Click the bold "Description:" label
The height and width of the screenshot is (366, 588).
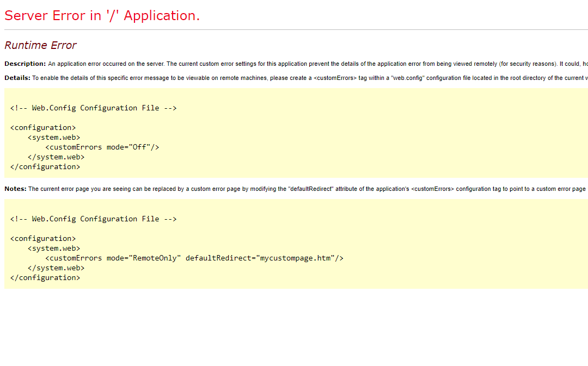(25, 64)
